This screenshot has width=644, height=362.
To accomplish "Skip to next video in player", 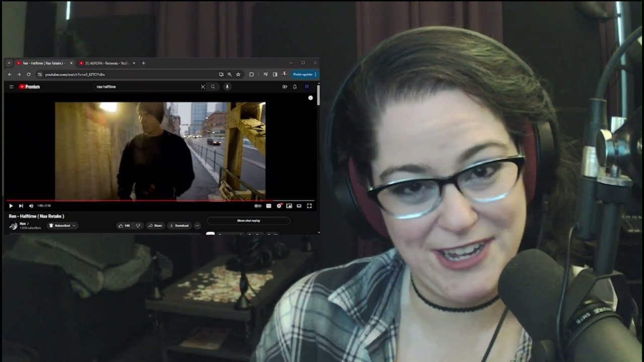I will tap(21, 206).
